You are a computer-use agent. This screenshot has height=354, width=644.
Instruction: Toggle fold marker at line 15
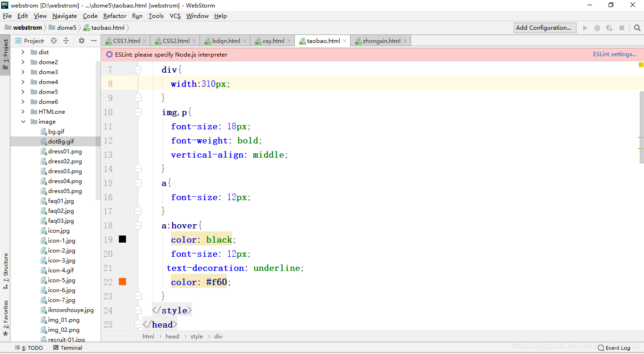click(x=138, y=183)
